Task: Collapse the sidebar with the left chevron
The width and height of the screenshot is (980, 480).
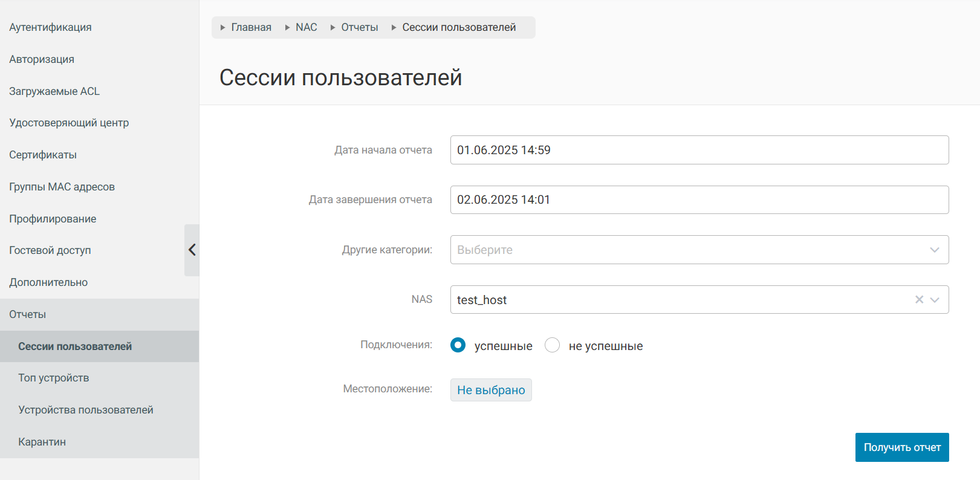Action: coord(192,250)
